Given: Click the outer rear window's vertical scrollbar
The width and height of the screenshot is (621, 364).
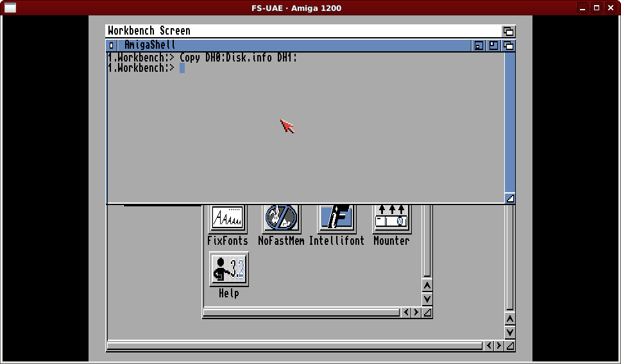Looking at the screenshot, I should tap(510, 257).
